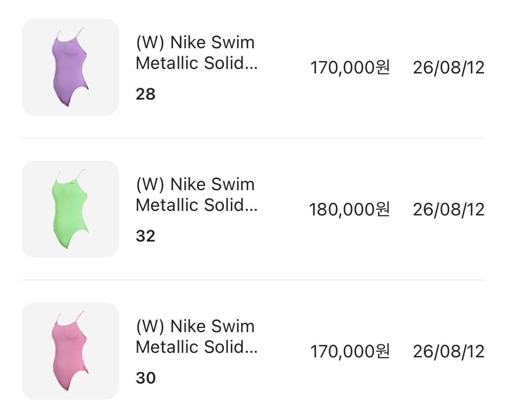Open the green swimsuit product thumbnail

(x=70, y=209)
